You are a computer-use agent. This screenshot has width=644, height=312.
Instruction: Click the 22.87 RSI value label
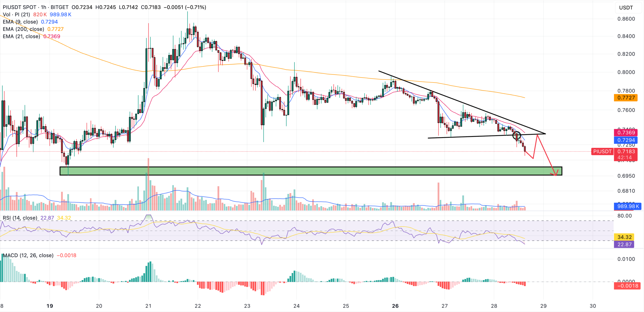pos(624,244)
